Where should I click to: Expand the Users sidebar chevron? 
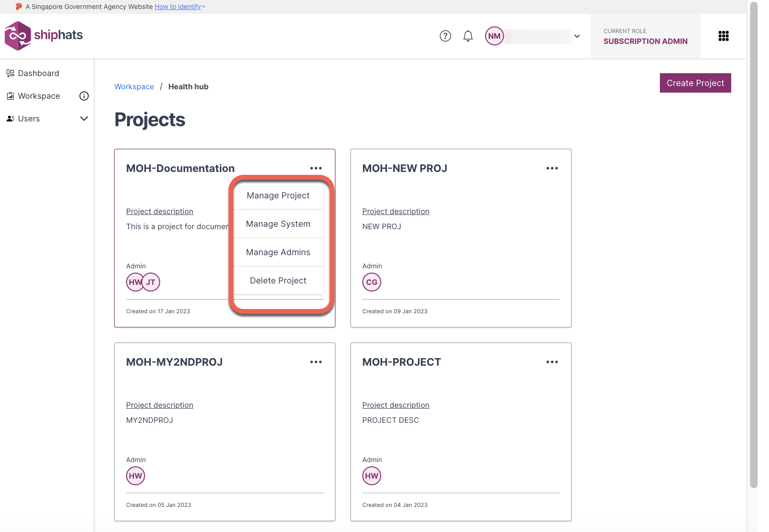(x=84, y=119)
